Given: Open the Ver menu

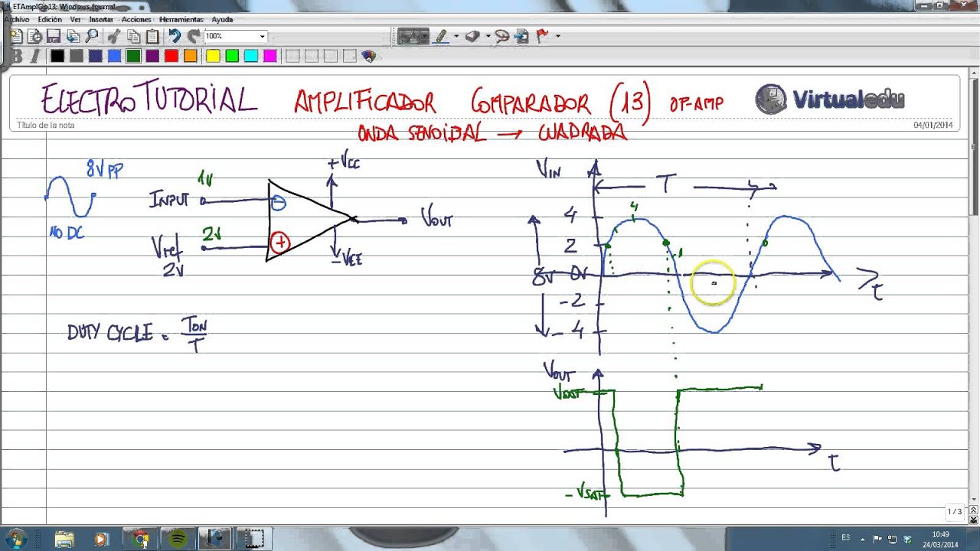Looking at the screenshot, I should coord(76,19).
